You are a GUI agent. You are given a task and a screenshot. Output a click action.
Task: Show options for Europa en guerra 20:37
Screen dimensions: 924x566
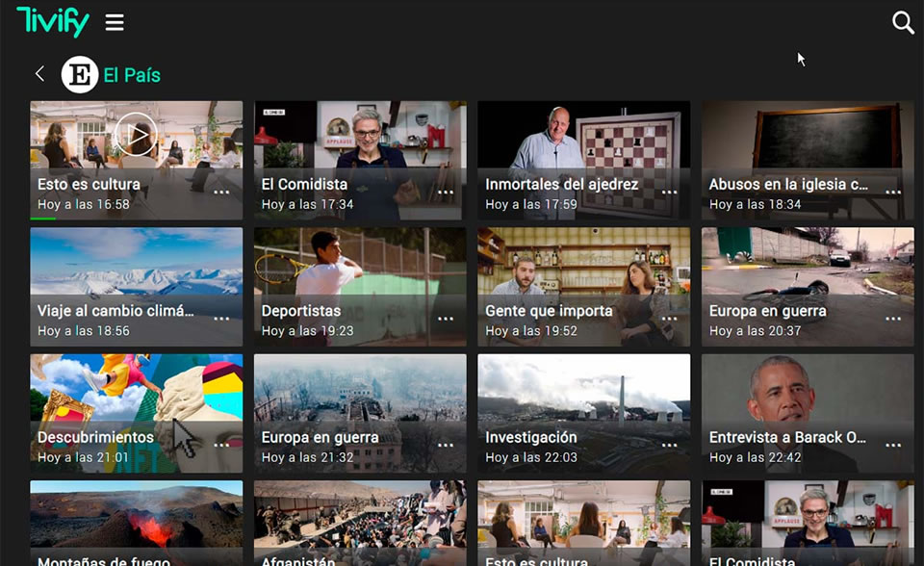(892, 319)
